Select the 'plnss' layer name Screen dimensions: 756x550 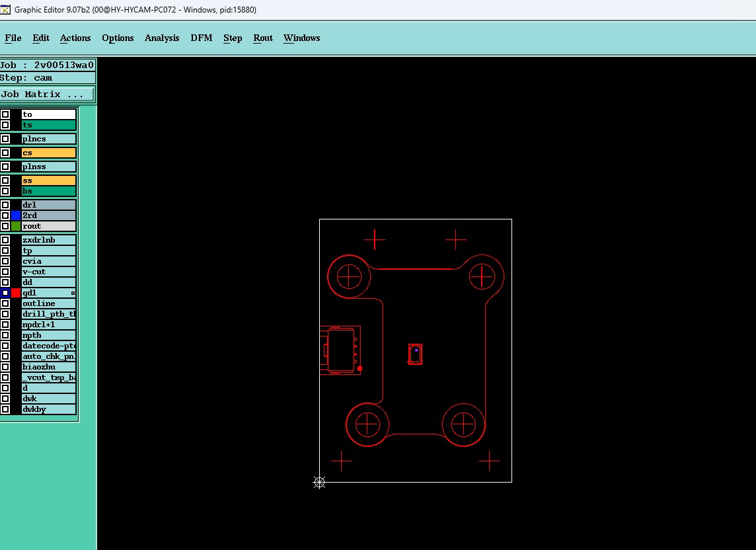[49, 167]
